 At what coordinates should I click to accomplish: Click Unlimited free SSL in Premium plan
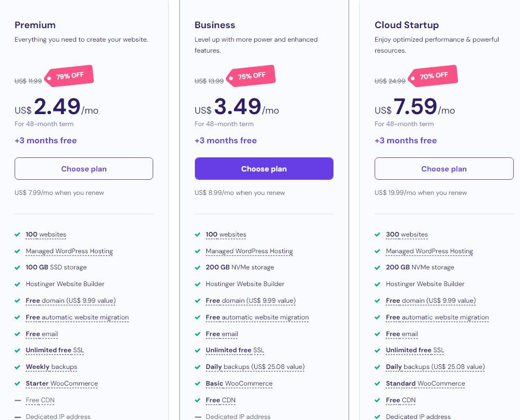[55, 350]
